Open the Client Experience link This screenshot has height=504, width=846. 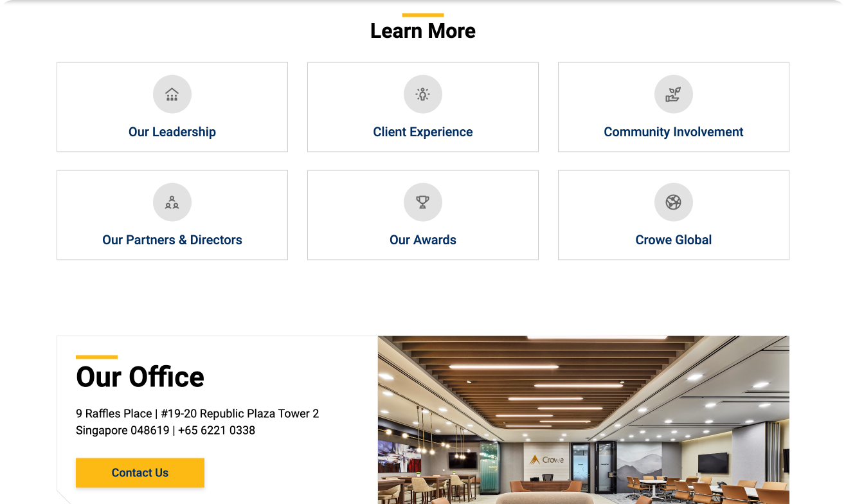pos(423,132)
